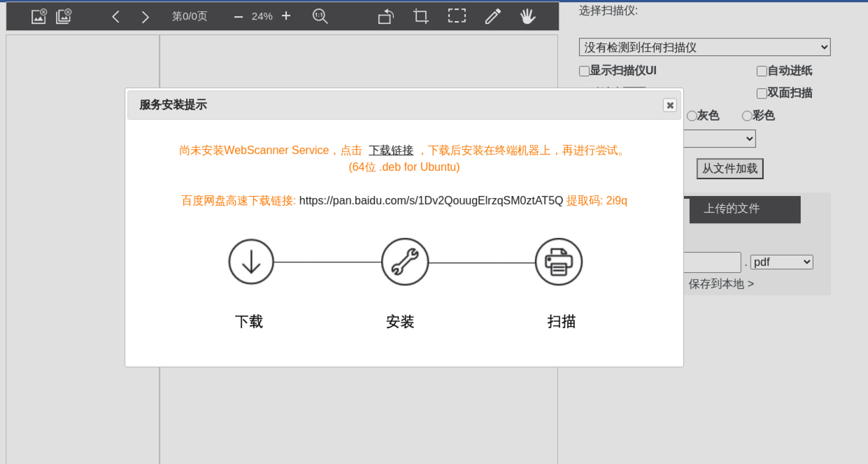Zoom in with the plus control
Viewport: 868px width, 464px height.
click(286, 15)
